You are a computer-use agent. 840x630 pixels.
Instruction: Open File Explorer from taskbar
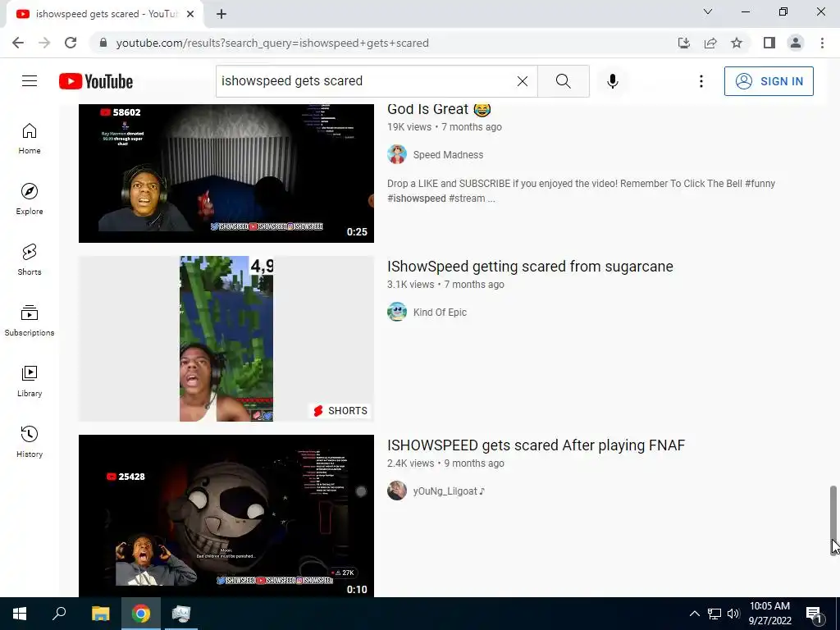[100, 614]
